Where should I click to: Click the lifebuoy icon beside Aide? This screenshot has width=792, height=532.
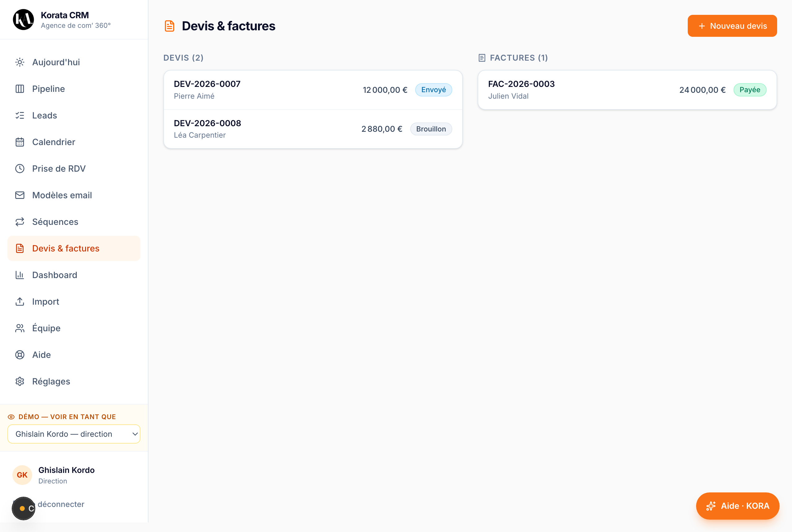click(x=20, y=355)
